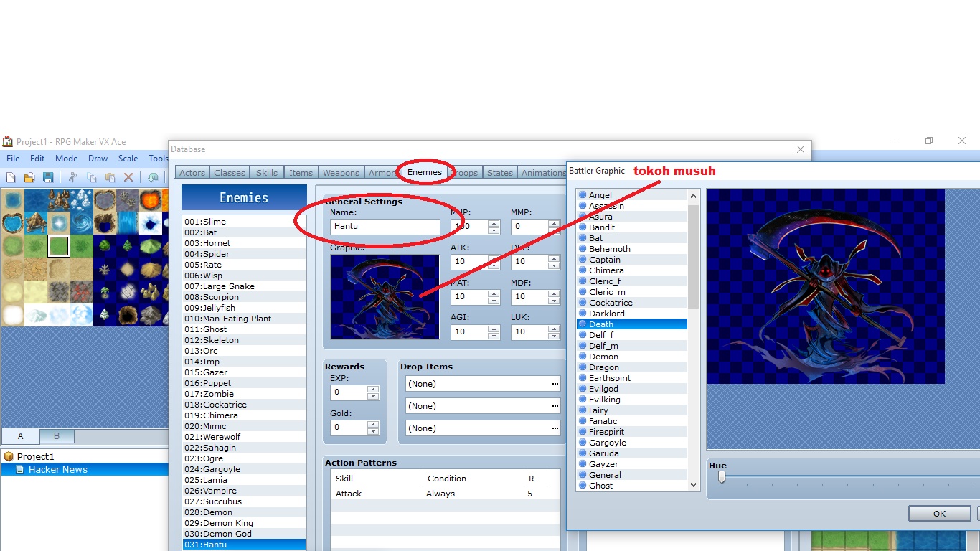Select the lava pool tile in the tileset
The height and width of the screenshot is (551, 980).
point(151,200)
